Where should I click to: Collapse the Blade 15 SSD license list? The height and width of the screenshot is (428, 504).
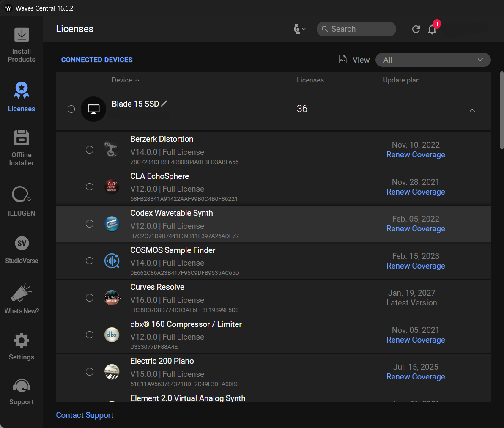click(472, 110)
